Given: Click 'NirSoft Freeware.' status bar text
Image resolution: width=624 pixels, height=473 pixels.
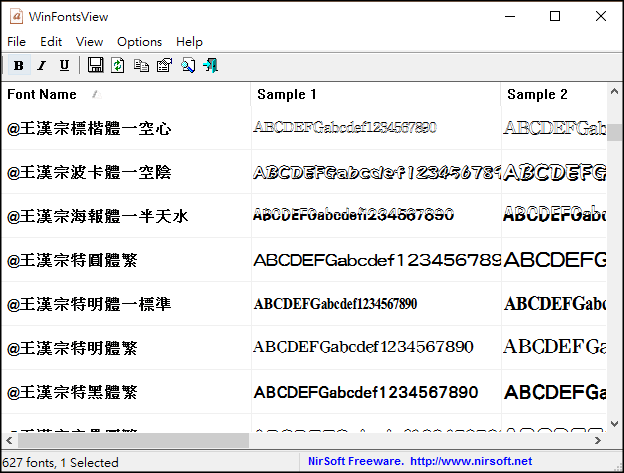Looking at the screenshot, I should pyautogui.click(x=356, y=461).
